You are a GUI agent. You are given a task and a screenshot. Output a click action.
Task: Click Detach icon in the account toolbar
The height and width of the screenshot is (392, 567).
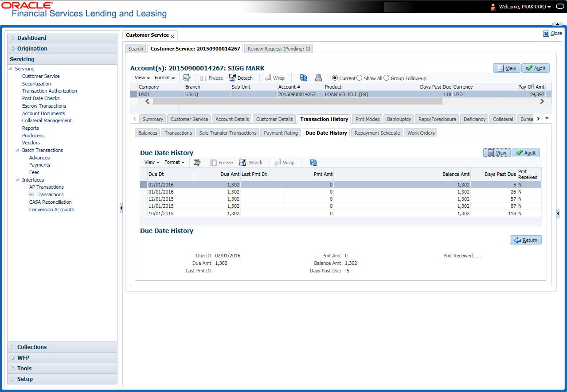click(x=241, y=78)
